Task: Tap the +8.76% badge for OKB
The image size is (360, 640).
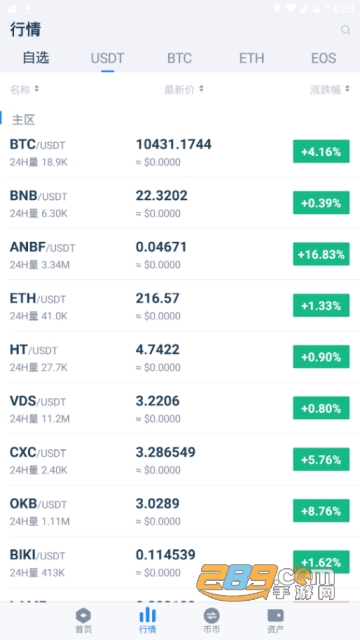Action: 321,511
